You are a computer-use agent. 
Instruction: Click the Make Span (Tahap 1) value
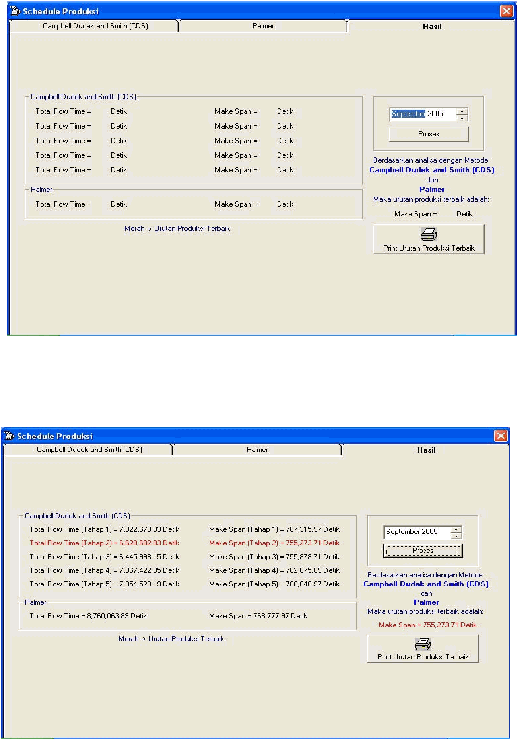coord(274,530)
